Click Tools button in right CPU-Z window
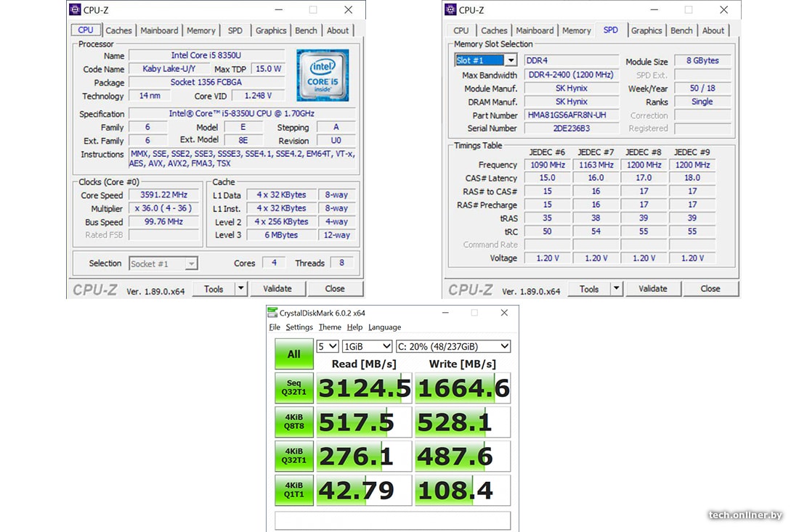The height and width of the screenshot is (532, 799). click(589, 289)
